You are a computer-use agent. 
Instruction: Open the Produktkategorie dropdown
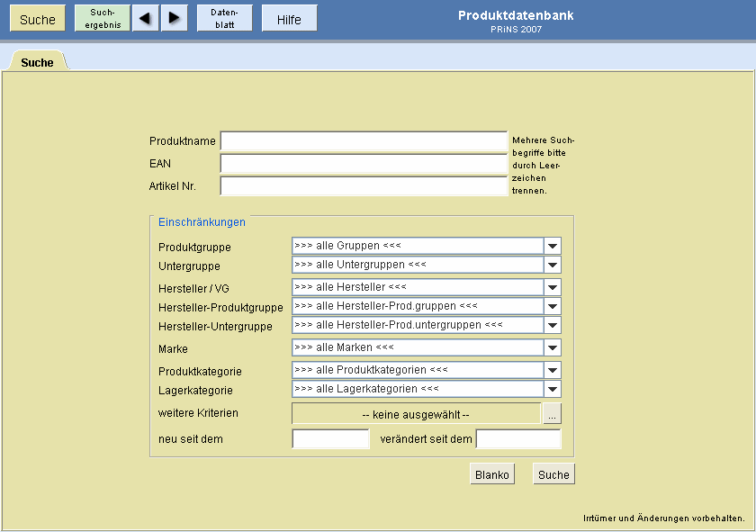[552, 371]
